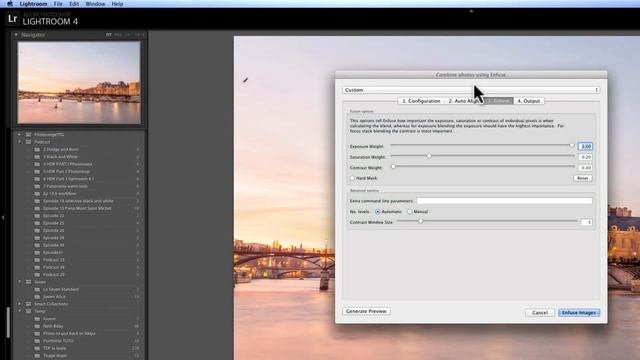Select FIT zoom in Navigator header
This screenshot has height=360, width=640.
[109, 35]
